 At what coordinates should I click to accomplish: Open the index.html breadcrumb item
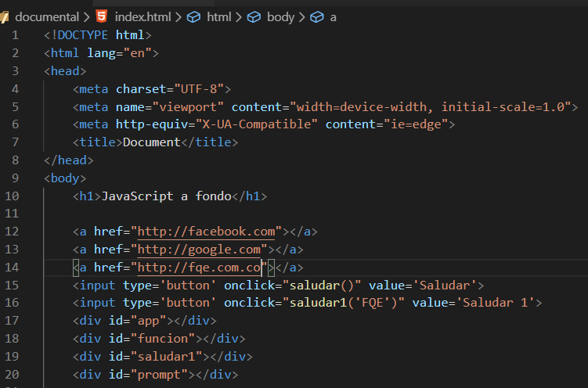[142, 17]
